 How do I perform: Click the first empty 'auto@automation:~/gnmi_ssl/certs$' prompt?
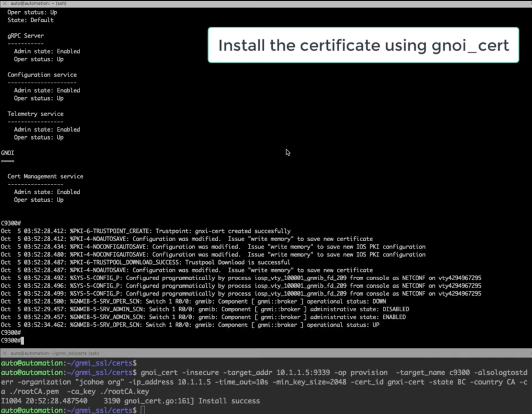pyautogui.click(x=69, y=363)
